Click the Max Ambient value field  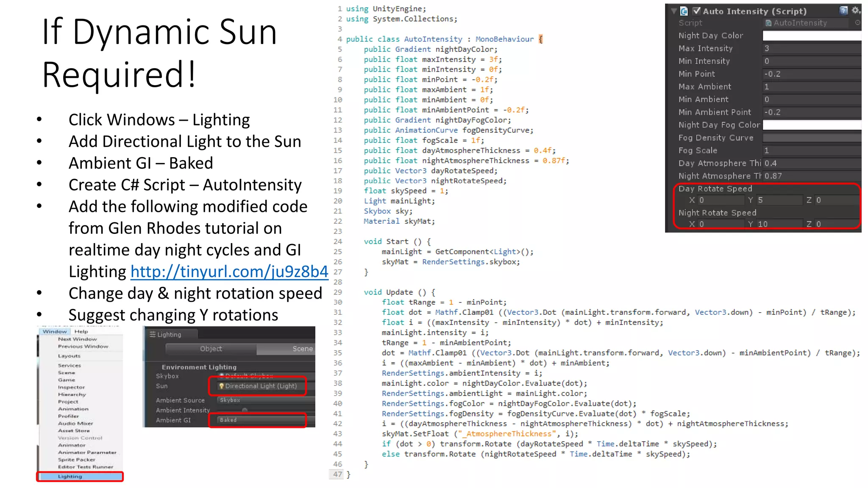click(812, 87)
